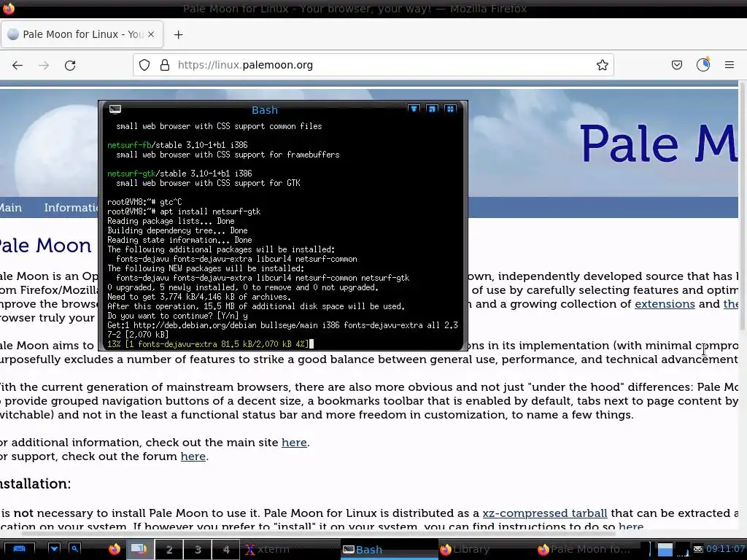This screenshot has width=747, height=560.
Task: Click the 'netsurf-fb' package name in terminal
Action: pyautogui.click(x=129, y=145)
